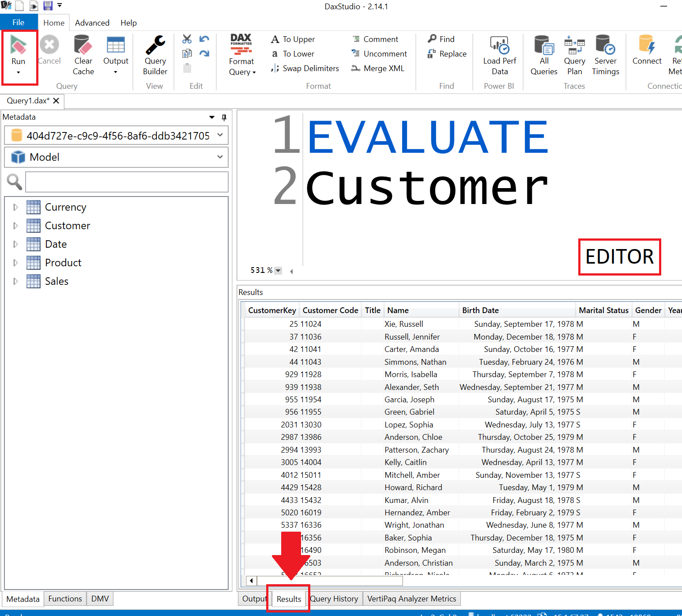
Task: Uncomment the selected lines
Action: click(379, 54)
